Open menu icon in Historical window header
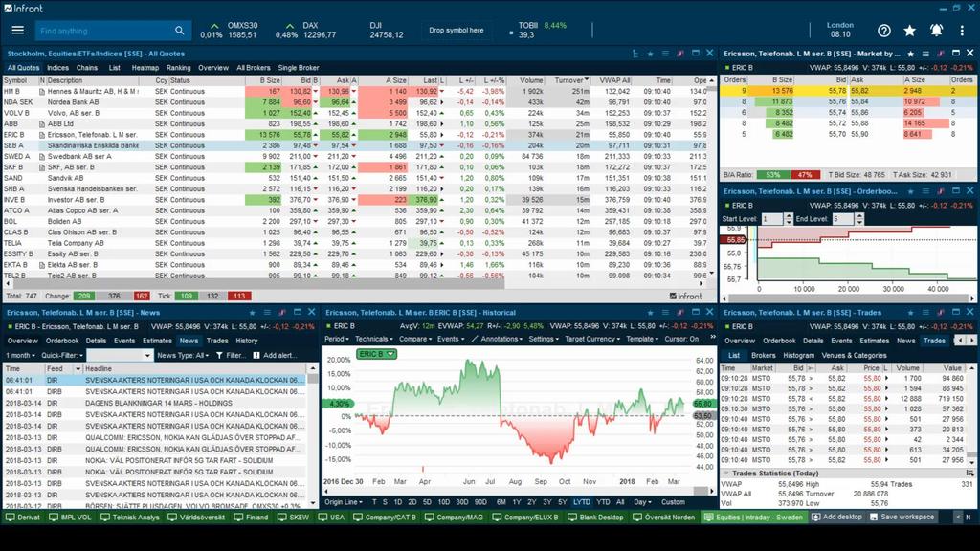 click(x=665, y=313)
